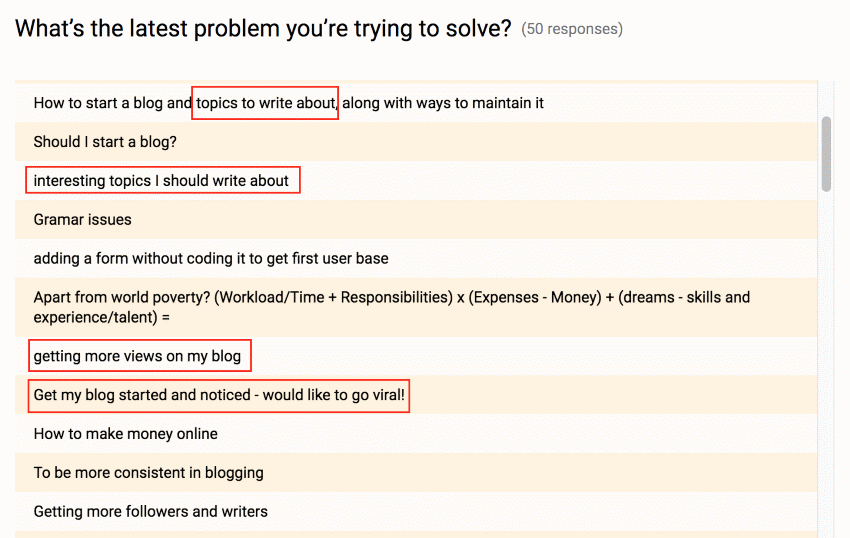Select the response 'Should I start a blog?'
The height and width of the screenshot is (538, 850).
click(416, 142)
